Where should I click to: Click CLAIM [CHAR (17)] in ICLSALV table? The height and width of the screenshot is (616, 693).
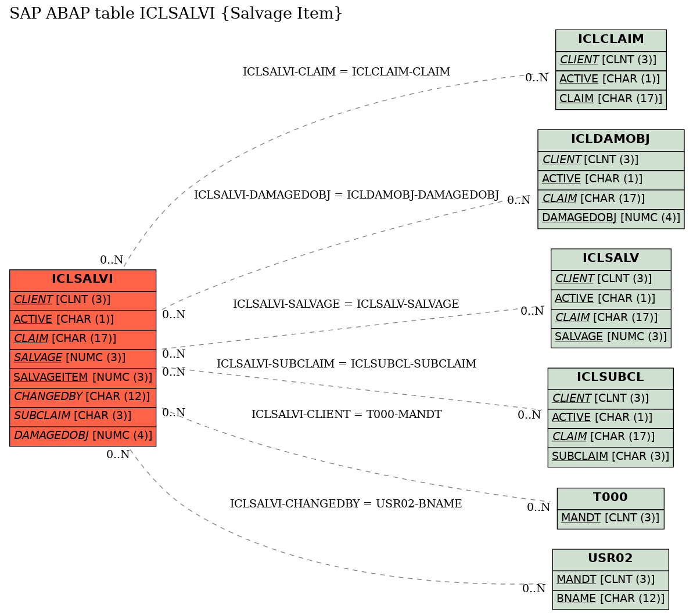click(611, 318)
